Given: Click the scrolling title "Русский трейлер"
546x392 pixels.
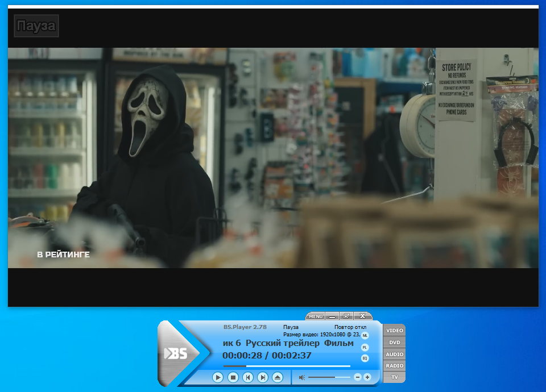Looking at the screenshot, I should 283,343.
